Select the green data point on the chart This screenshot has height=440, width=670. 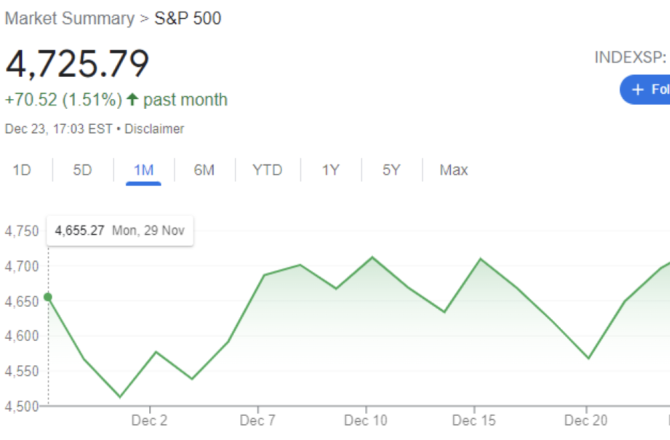coord(48,297)
